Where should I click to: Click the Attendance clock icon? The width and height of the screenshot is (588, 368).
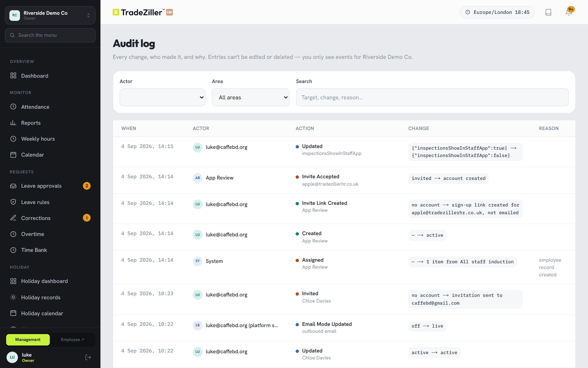pyautogui.click(x=13, y=107)
